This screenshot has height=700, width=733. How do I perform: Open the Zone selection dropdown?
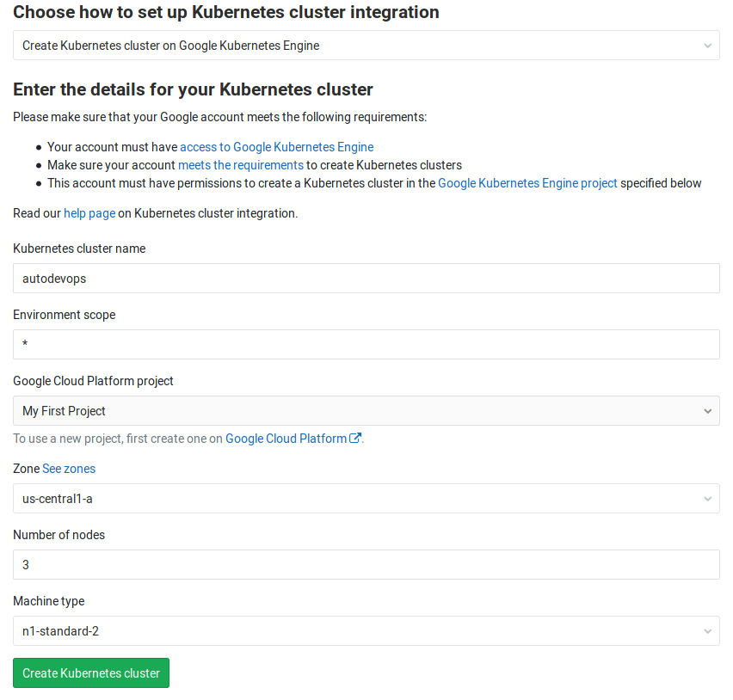366,498
